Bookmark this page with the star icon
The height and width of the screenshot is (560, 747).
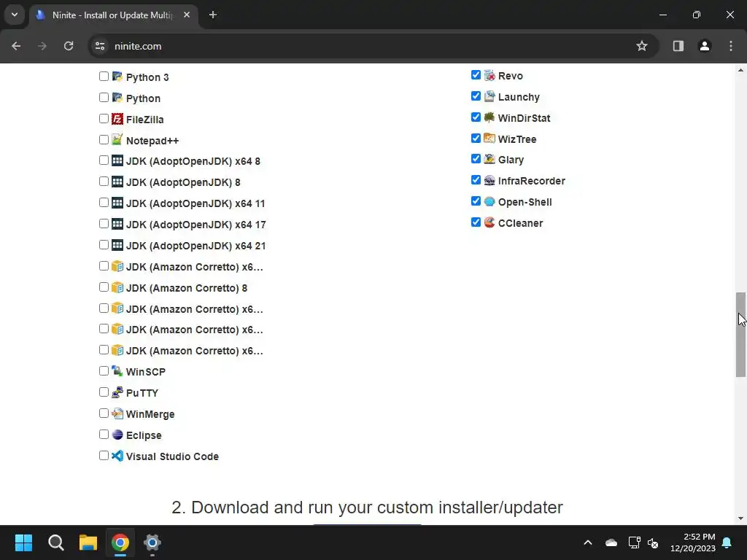click(642, 46)
